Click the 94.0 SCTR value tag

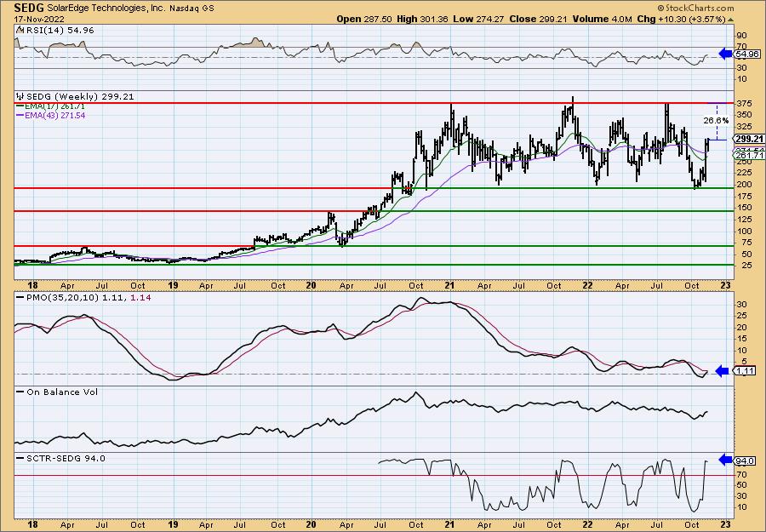746,461
